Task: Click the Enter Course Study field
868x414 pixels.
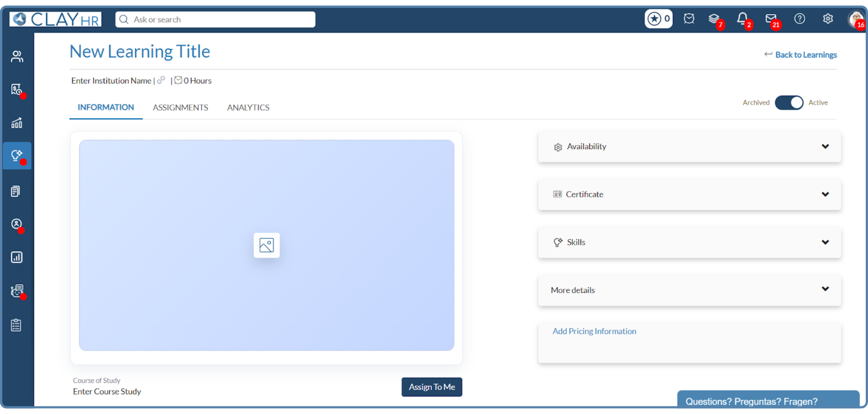Action: 107,391
